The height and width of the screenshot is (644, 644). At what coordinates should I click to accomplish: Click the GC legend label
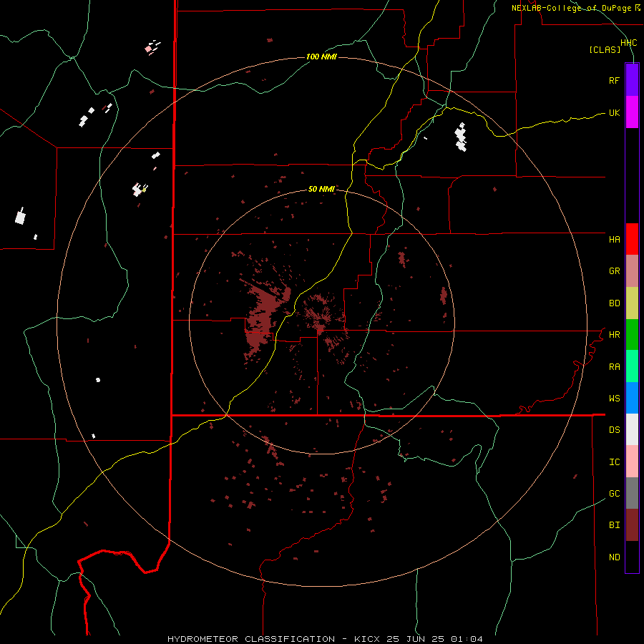[614, 494]
